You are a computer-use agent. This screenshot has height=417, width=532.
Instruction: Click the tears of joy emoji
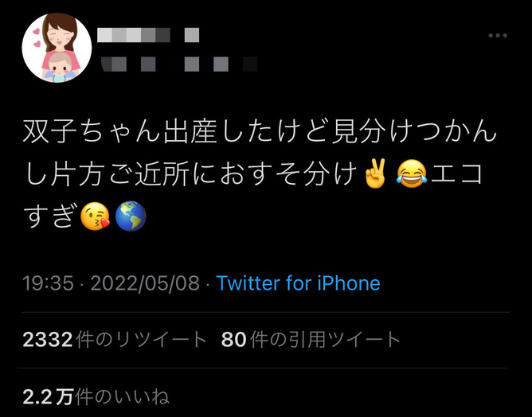tap(412, 173)
